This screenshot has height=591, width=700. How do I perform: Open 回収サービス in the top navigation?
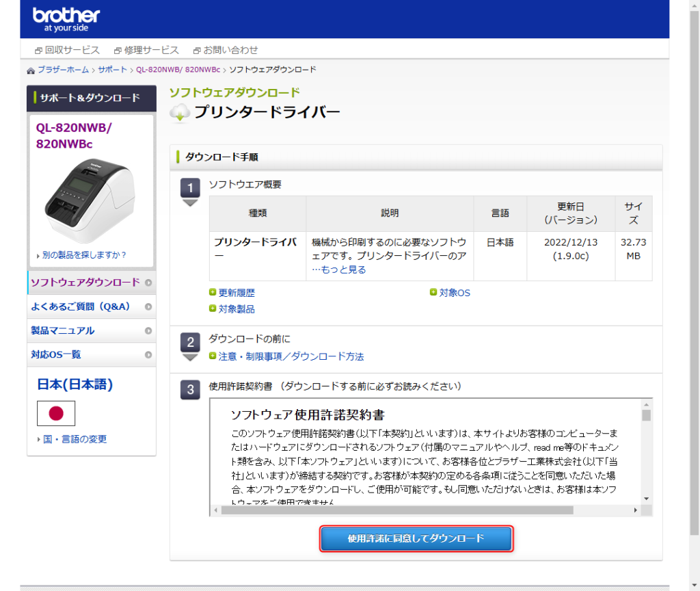[72, 50]
